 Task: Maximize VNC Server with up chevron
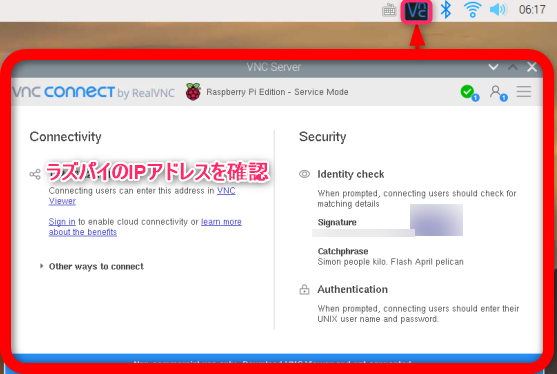pos(513,67)
